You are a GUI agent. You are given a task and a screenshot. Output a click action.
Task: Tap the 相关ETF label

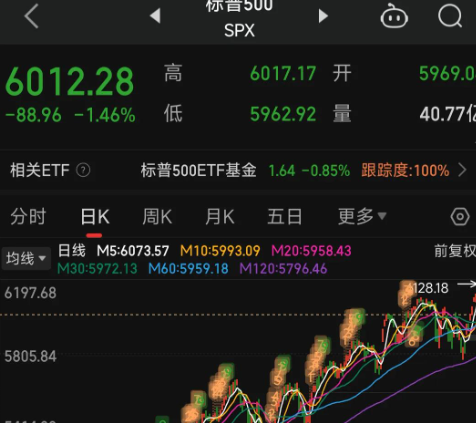click(40, 170)
